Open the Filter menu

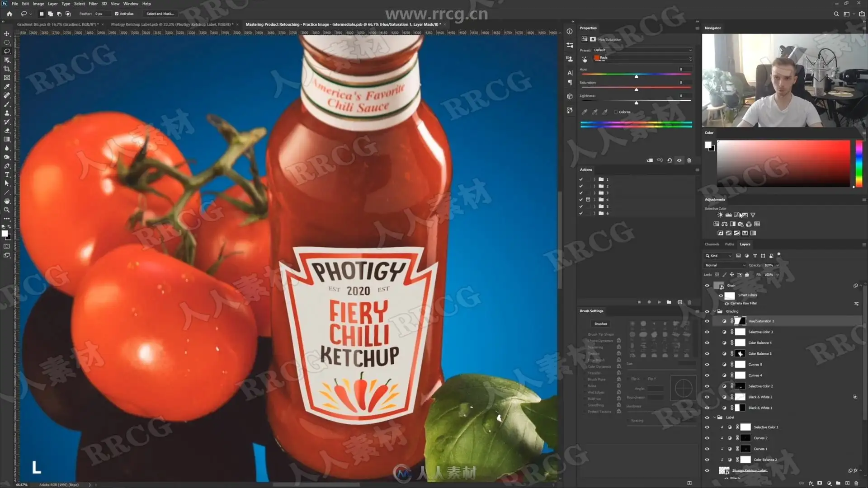click(x=93, y=4)
